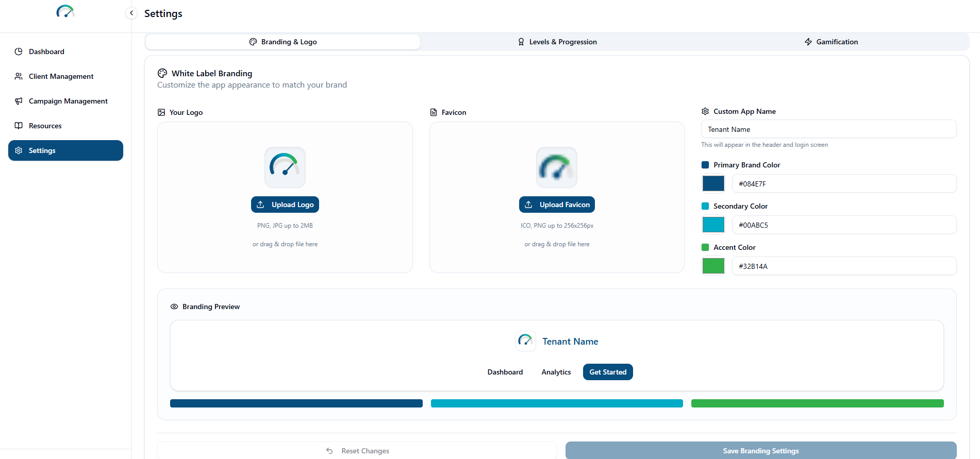Go to Client Management page

[x=61, y=76]
